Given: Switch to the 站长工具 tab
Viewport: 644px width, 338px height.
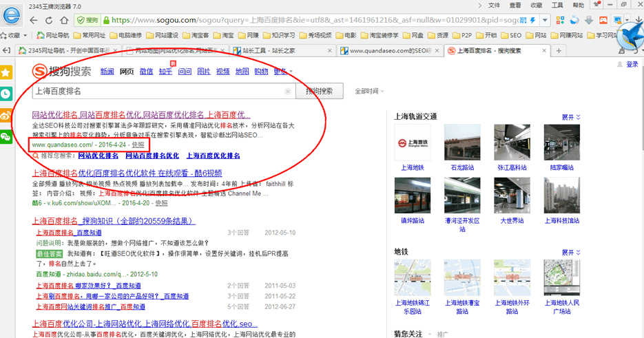Looking at the screenshot, I should (x=282, y=50).
